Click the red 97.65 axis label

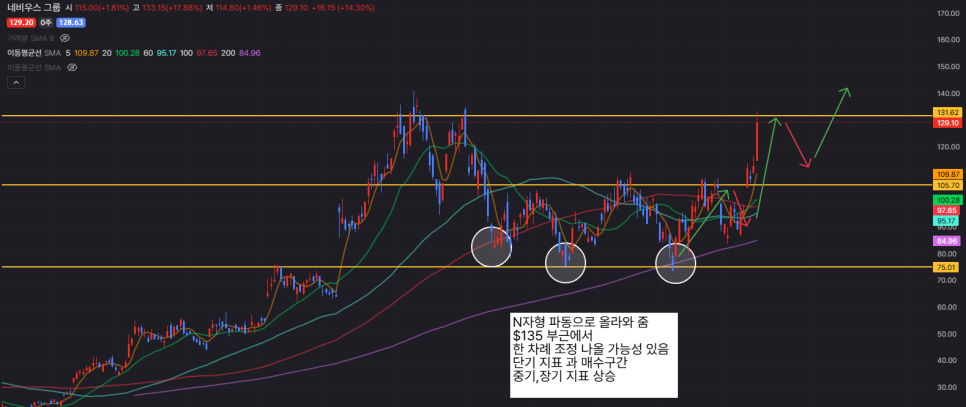(948, 211)
